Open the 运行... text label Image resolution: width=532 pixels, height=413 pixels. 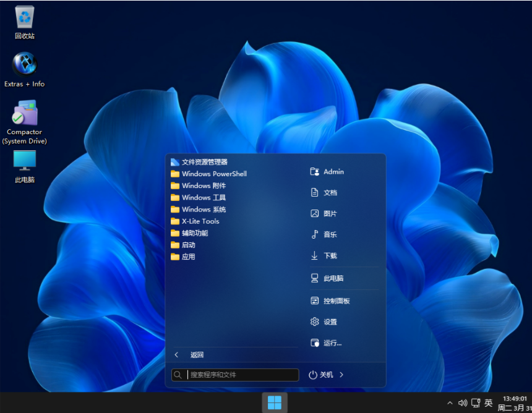pos(333,343)
